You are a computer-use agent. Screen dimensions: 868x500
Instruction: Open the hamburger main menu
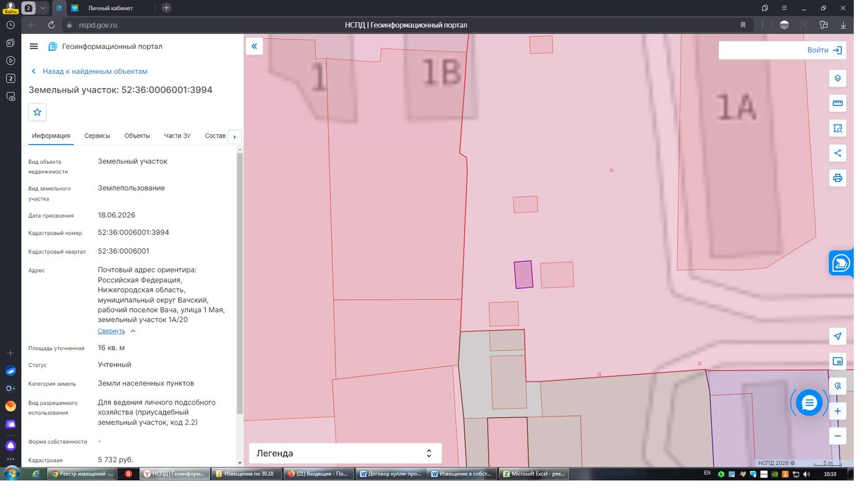coord(34,47)
